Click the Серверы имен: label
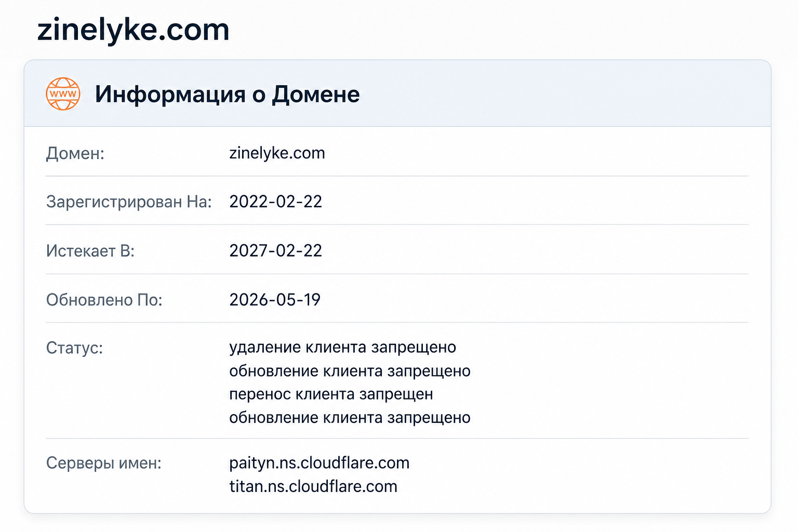 coord(104,463)
